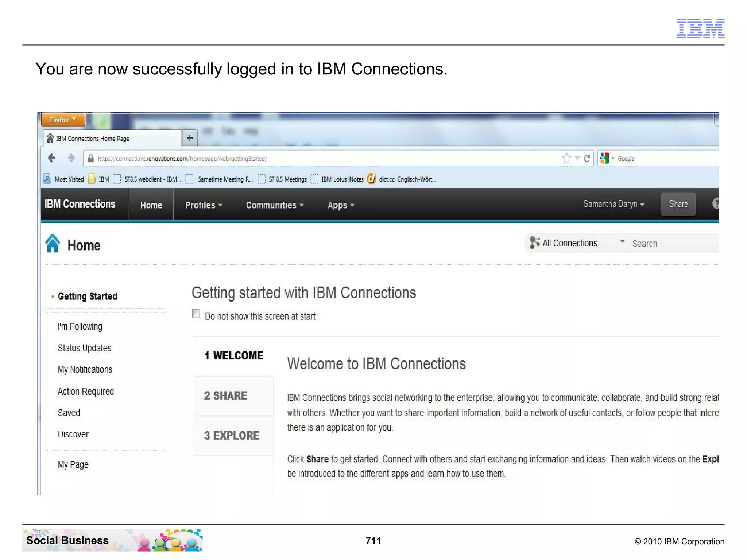Bookmark this page with the star icon
The height and width of the screenshot is (560, 747).
point(566,158)
